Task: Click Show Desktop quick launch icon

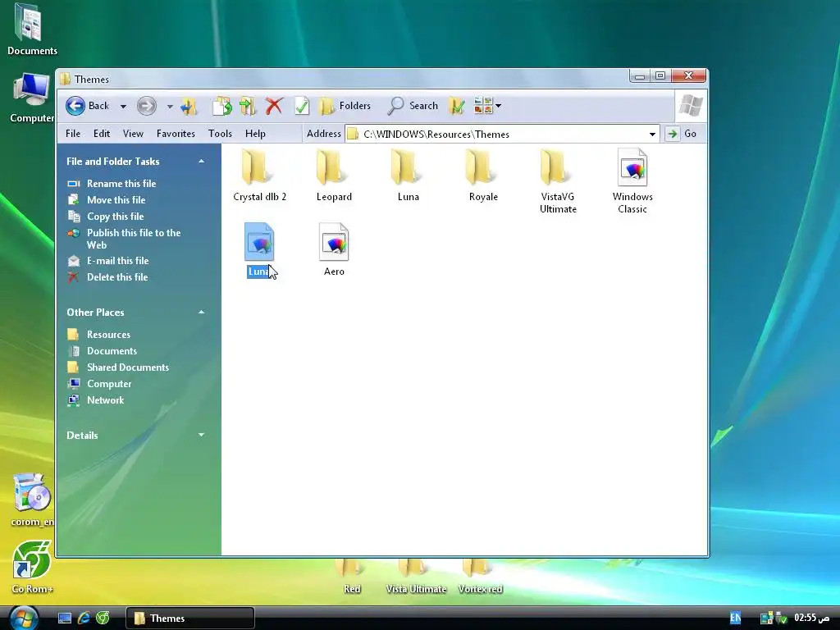Action: (x=65, y=619)
